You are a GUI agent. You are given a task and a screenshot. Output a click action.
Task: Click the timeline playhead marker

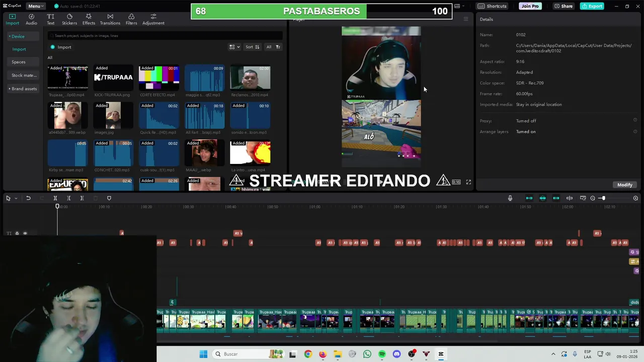(x=57, y=206)
